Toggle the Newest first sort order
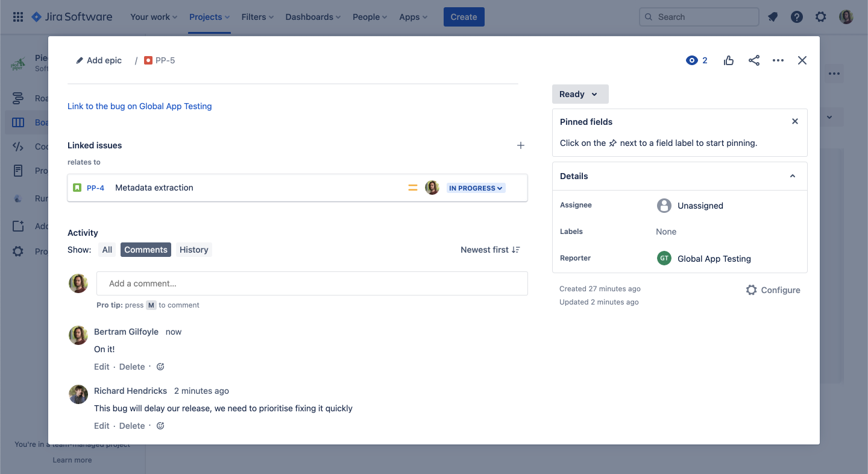This screenshot has width=868, height=474. point(490,250)
